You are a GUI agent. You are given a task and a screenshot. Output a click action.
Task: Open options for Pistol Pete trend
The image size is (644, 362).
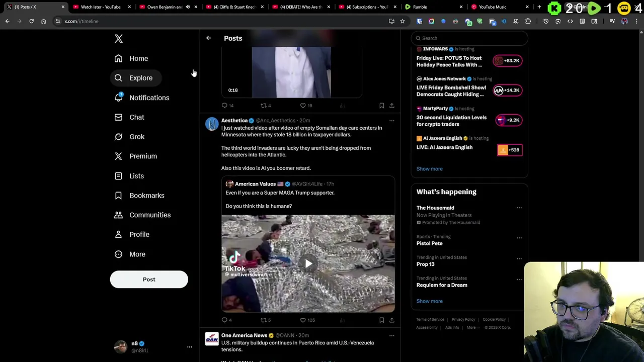[519, 238]
